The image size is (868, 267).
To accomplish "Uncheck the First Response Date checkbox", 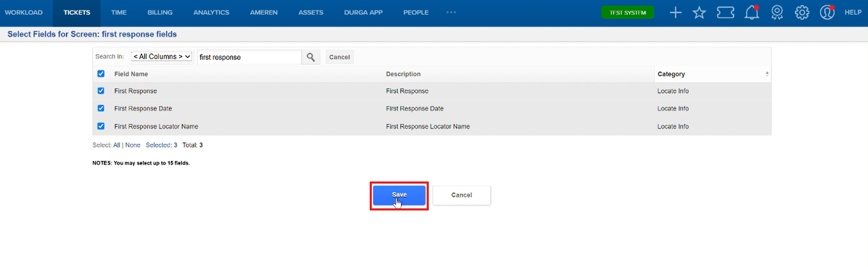I will click(101, 108).
